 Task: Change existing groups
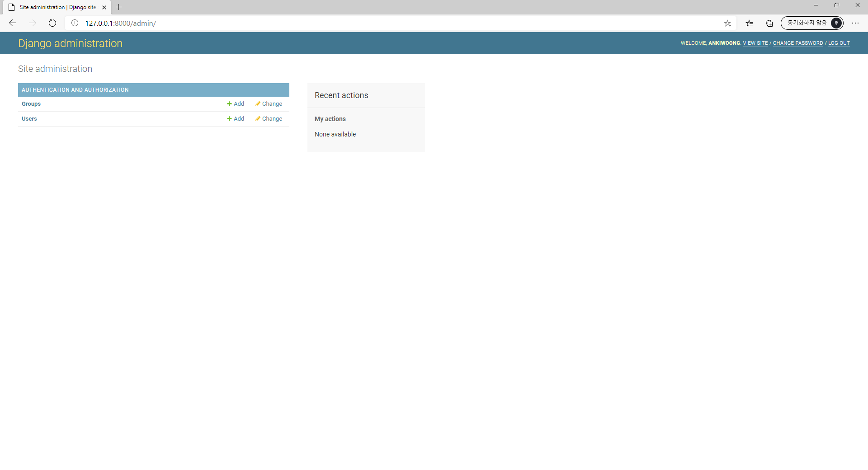click(269, 104)
